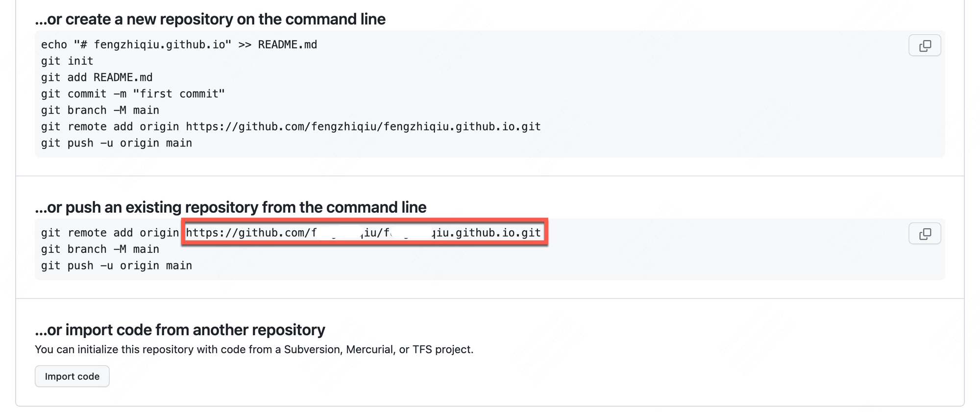Image resolution: width=980 pixels, height=412 pixels.
Task: Click the create new repository heading
Action: [210, 19]
